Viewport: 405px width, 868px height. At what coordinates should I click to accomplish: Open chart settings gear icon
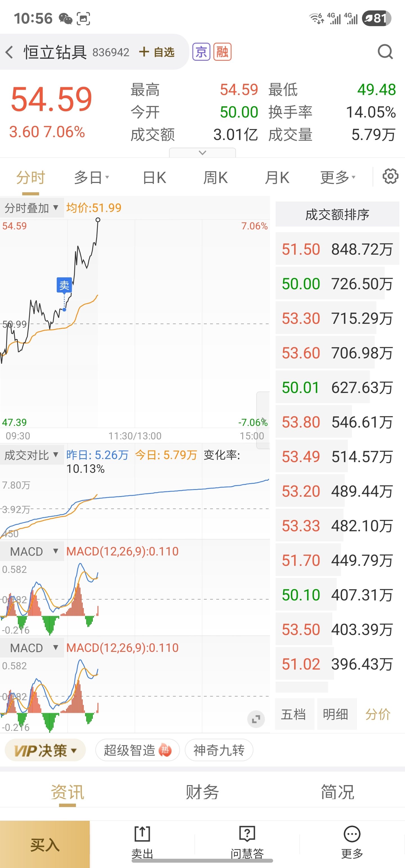click(390, 177)
